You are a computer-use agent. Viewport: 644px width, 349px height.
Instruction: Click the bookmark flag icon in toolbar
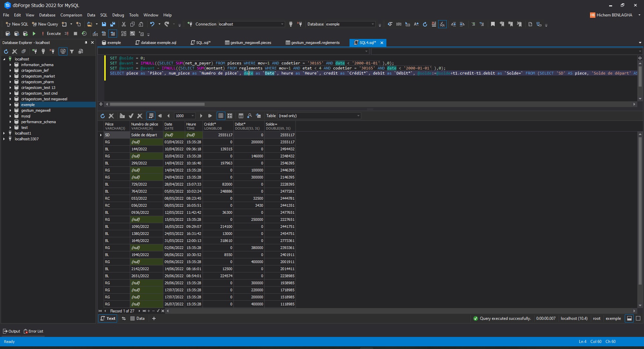pos(493,24)
